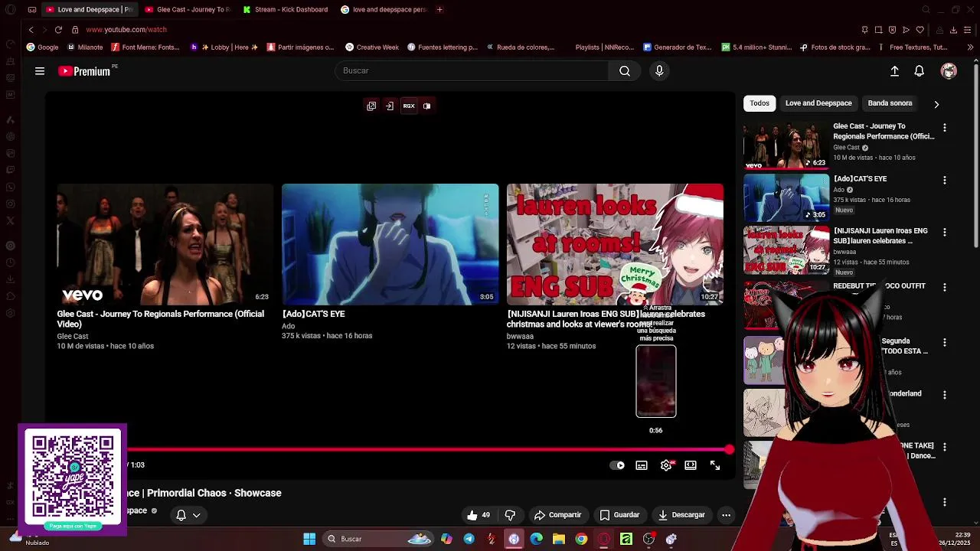Screen dimensions: 980x551
Task: Click the Opera logo menu
Action: coord(10,9)
